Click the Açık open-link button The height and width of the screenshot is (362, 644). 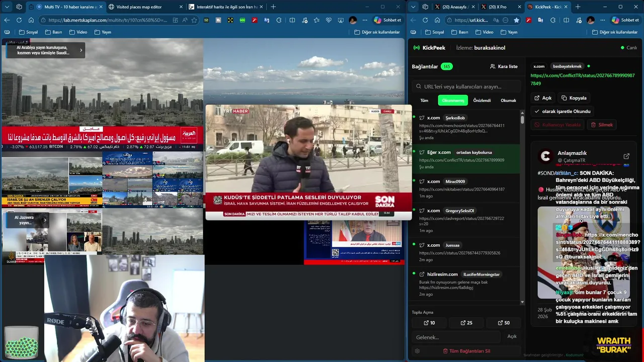(543, 98)
